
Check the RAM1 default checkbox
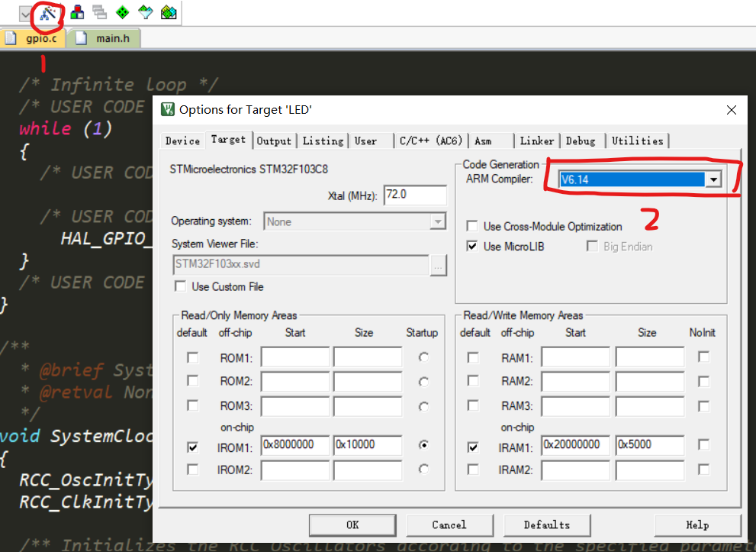point(473,357)
